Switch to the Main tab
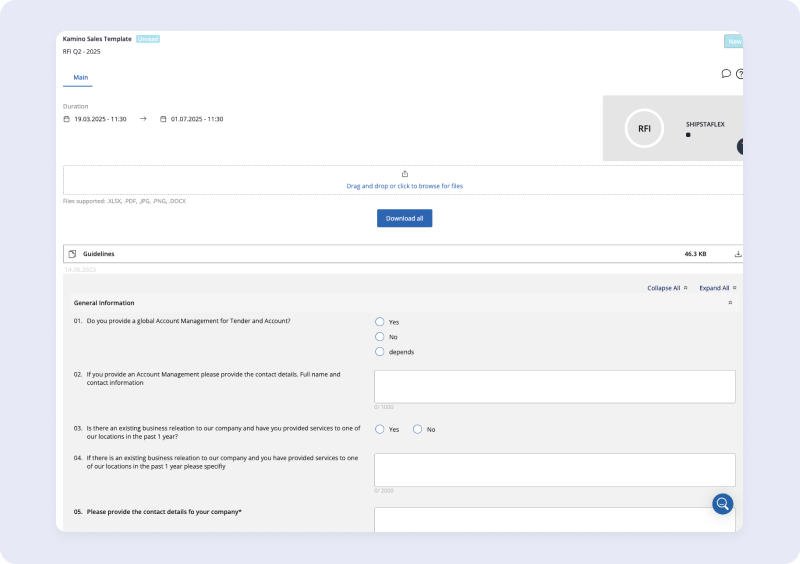The height and width of the screenshot is (564, 800). tap(78, 77)
